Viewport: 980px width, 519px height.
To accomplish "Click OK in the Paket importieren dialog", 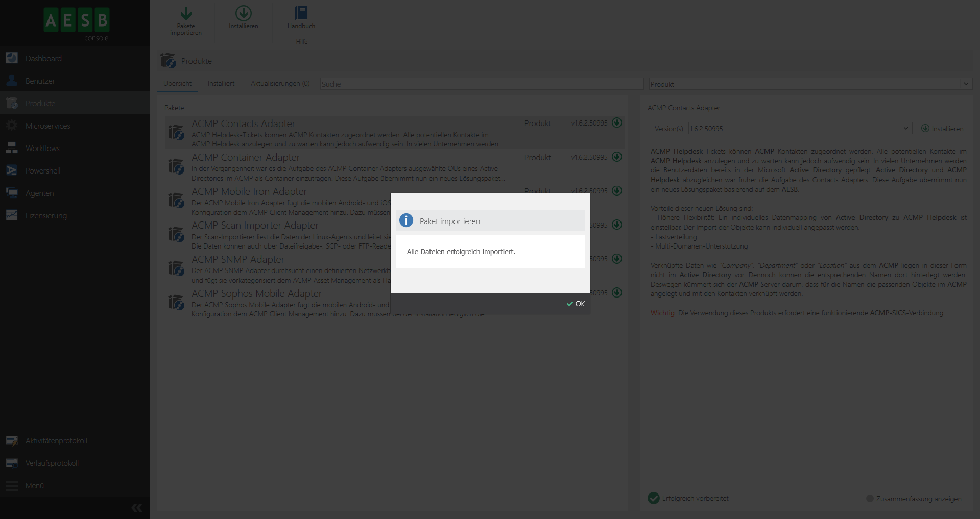I will (x=576, y=304).
